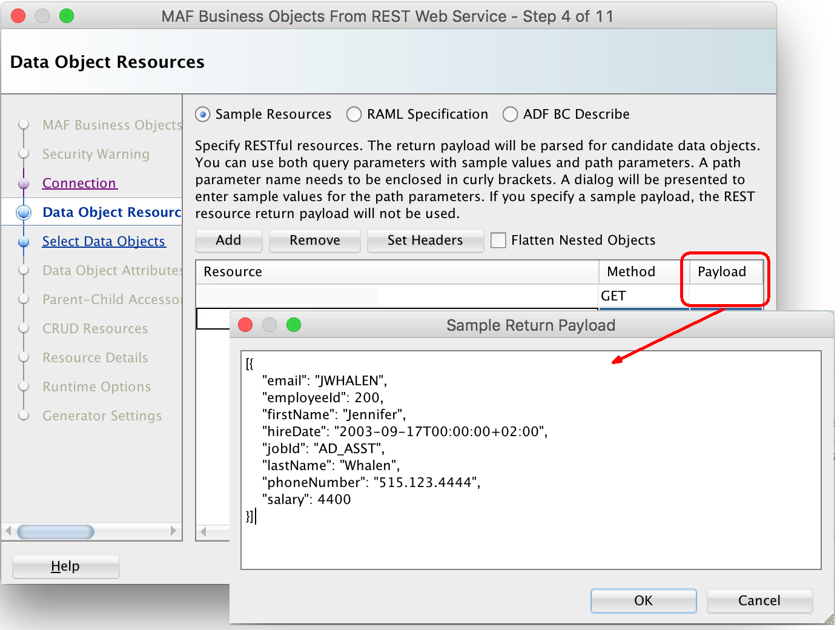Click the Data Object Attributes step
Viewport: 840px width, 630px height.
112,270
